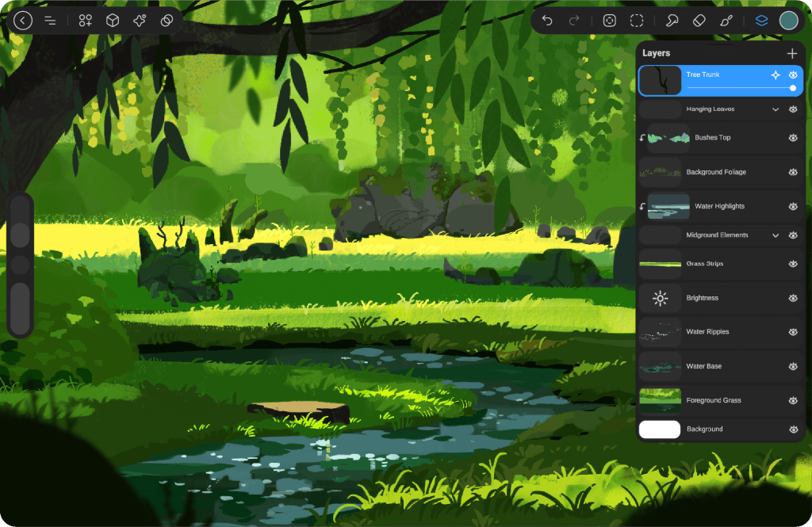This screenshot has height=527, width=812.
Task: Select the dashed square selection tool
Action: coord(637,21)
